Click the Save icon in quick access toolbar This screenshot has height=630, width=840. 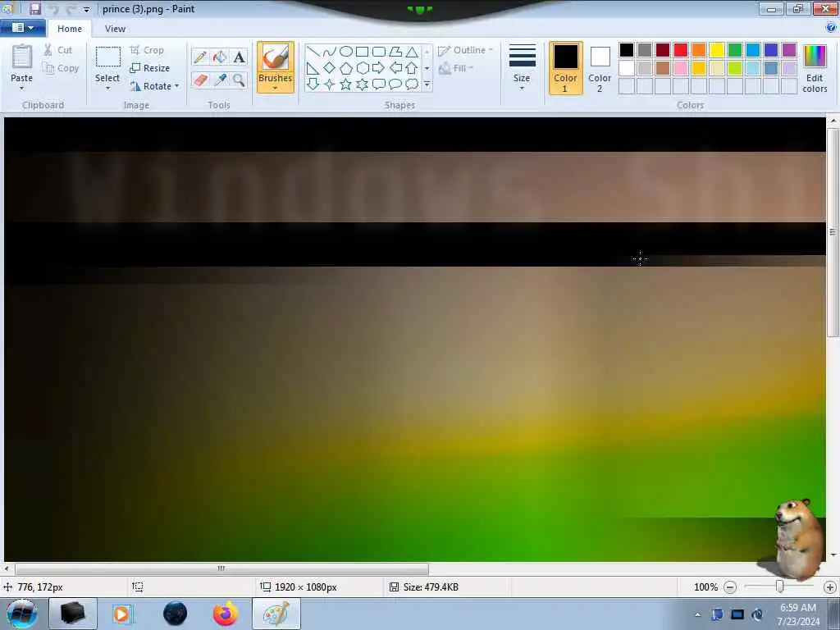click(x=34, y=8)
